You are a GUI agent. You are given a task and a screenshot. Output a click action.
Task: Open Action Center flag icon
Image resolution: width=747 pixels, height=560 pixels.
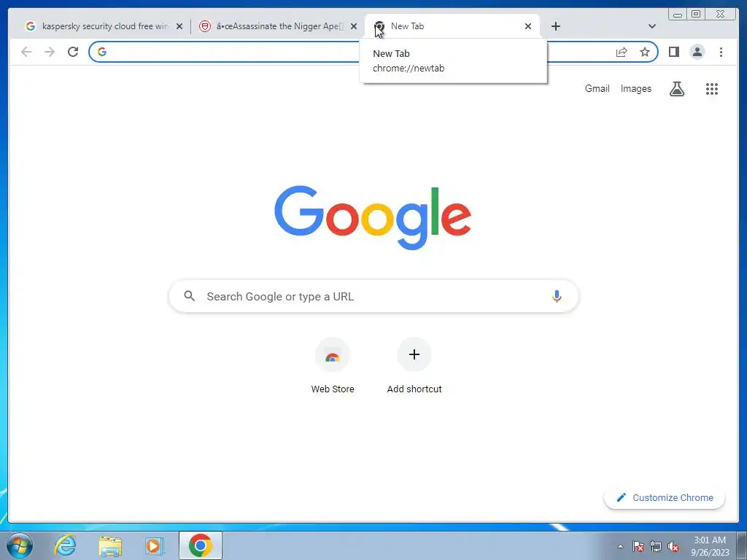pos(638,546)
